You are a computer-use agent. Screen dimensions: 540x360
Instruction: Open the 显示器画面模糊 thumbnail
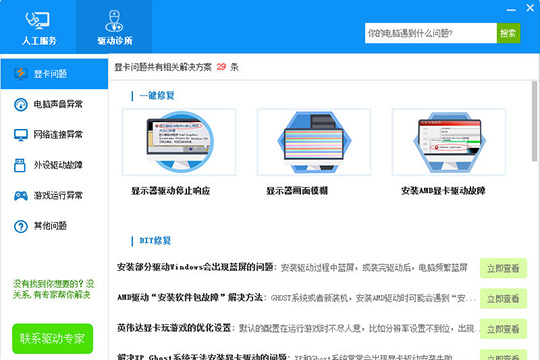point(314,142)
